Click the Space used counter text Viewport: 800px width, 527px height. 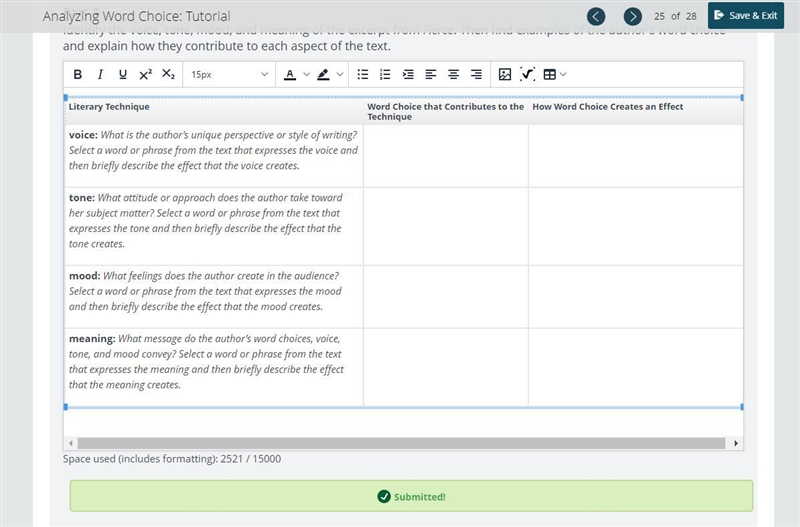click(172, 459)
